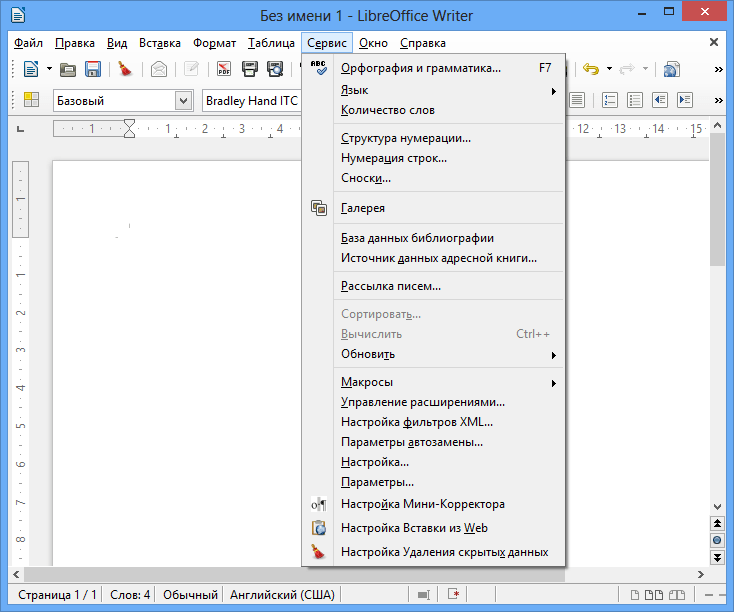This screenshot has height=612, width=734.
Task: Open the Окно menu
Action: coord(373,43)
